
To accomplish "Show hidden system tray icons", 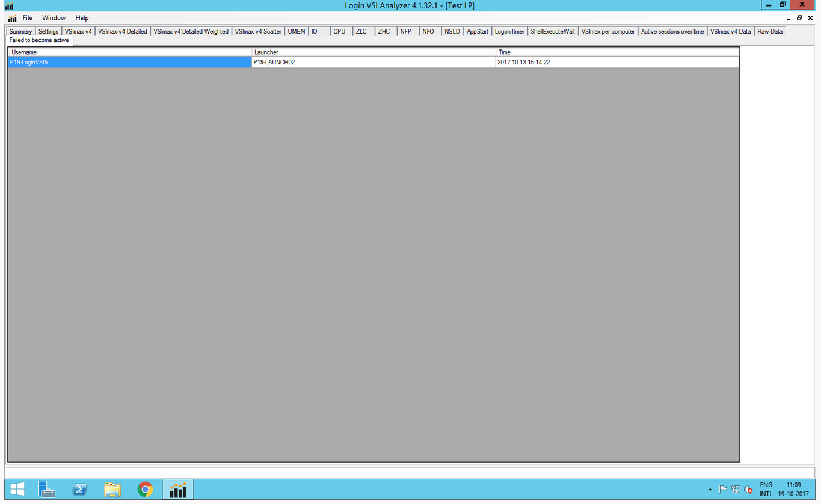I will (x=710, y=490).
